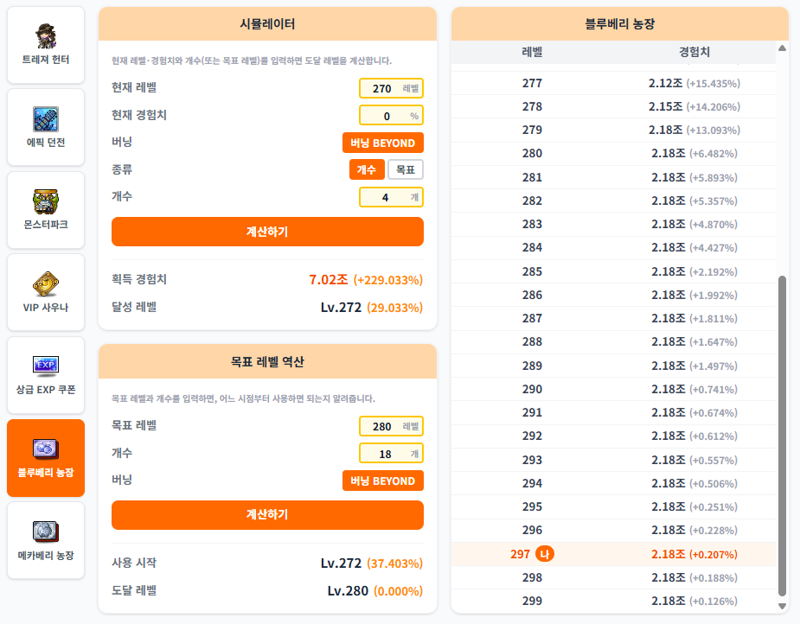Open the 트레저 헌터 sidebar card
Image resolution: width=800 pixels, height=624 pixels.
(x=46, y=45)
